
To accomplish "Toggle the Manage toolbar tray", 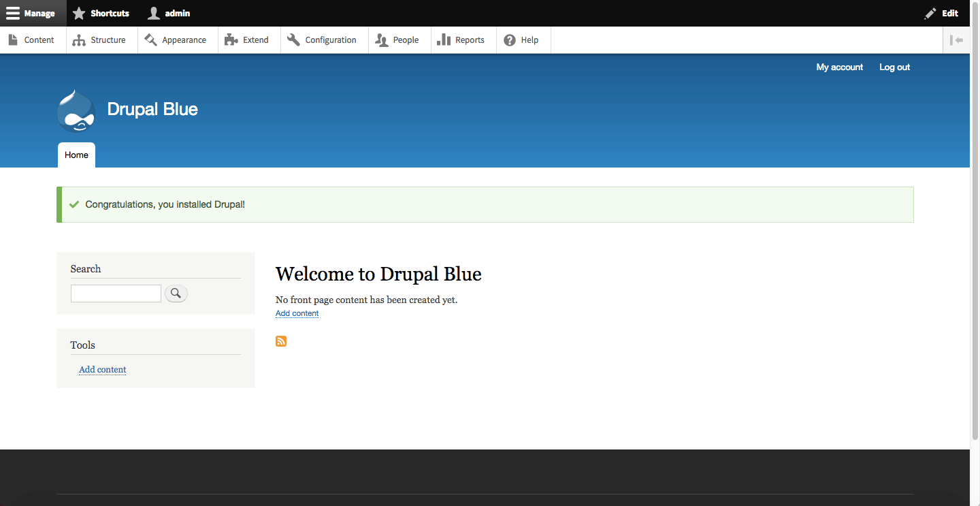I will tap(31, 13).
